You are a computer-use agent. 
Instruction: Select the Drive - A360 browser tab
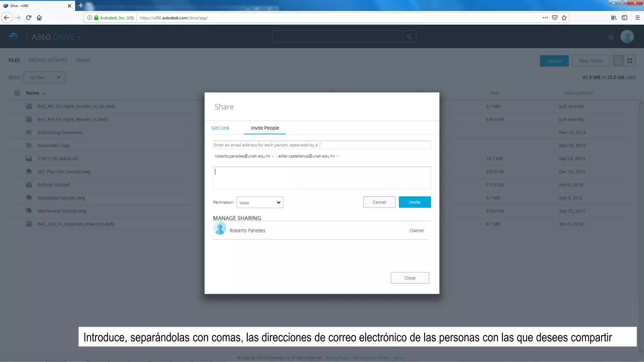point(37,6)
